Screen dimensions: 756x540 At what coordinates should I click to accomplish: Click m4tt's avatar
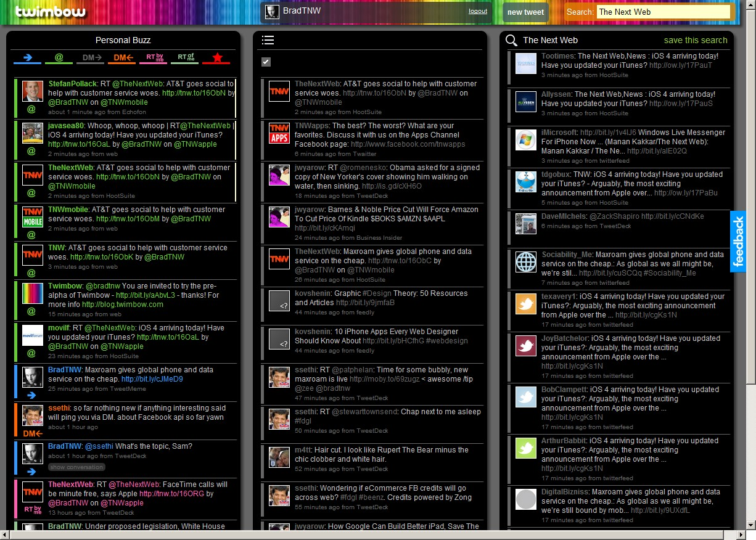[279, 457]
